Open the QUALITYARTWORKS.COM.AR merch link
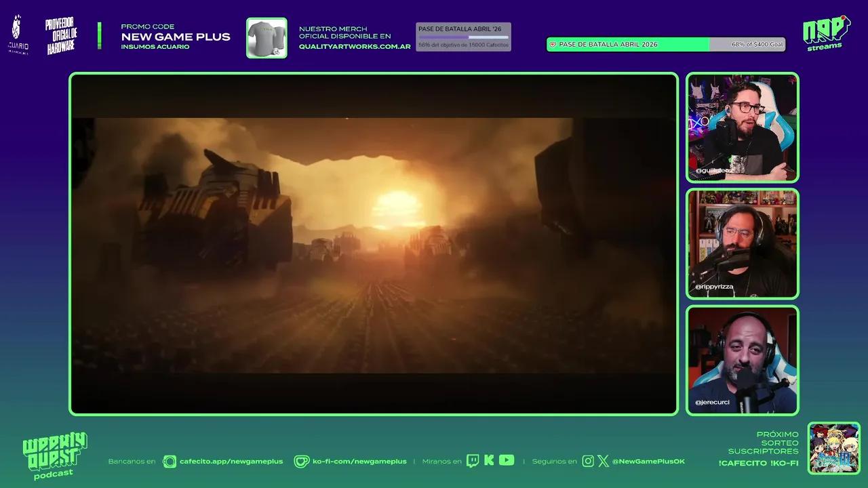 (x=355, y=47)
